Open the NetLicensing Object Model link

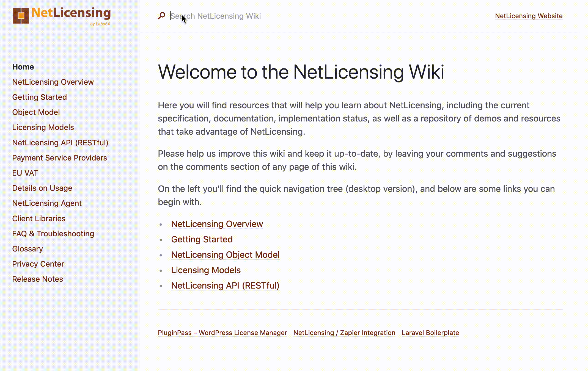[225, 255]
